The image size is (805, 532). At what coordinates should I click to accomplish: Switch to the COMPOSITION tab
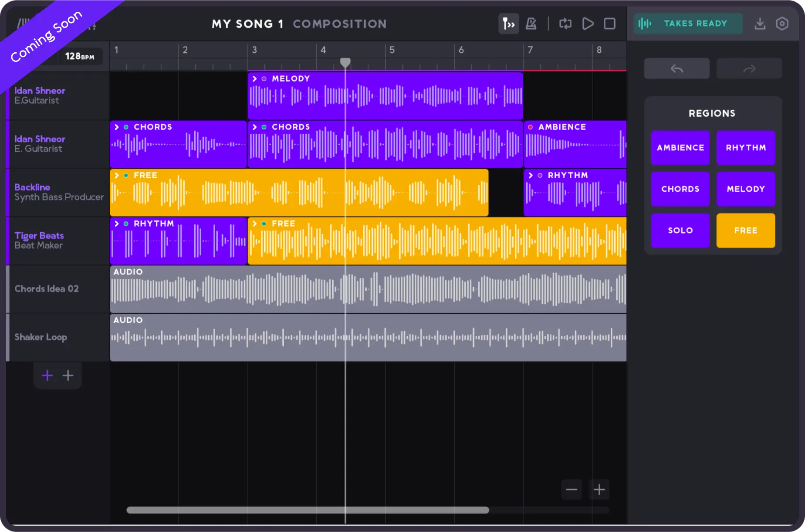pos(339,24)
